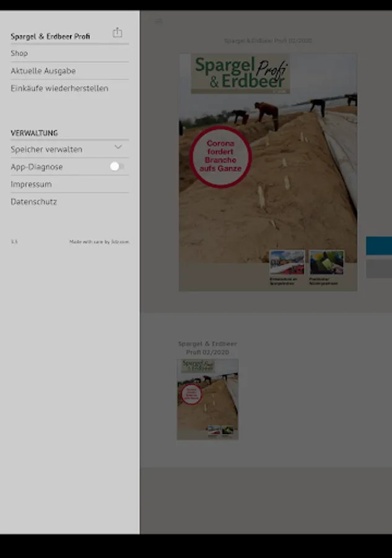Click the VERWALTUNG section heading
The image size is (392, 558).
34,133
